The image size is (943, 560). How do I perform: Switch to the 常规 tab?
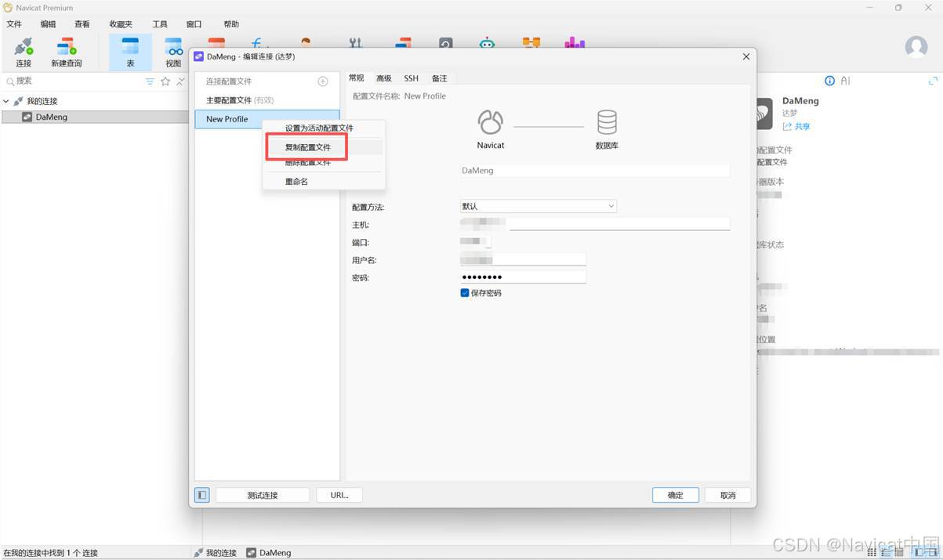pos(357,78)
